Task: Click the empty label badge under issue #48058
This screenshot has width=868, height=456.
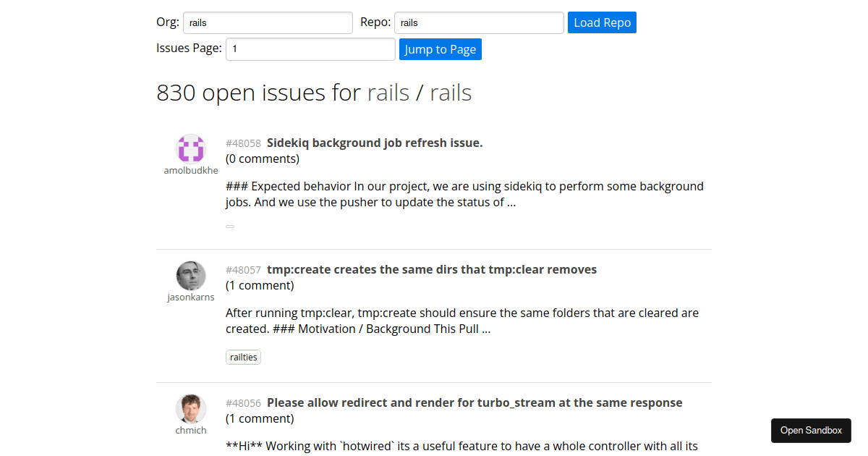Action: pos(230,227)
